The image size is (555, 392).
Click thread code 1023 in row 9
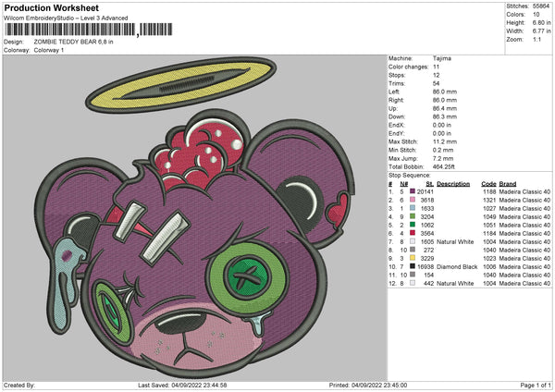489,258
